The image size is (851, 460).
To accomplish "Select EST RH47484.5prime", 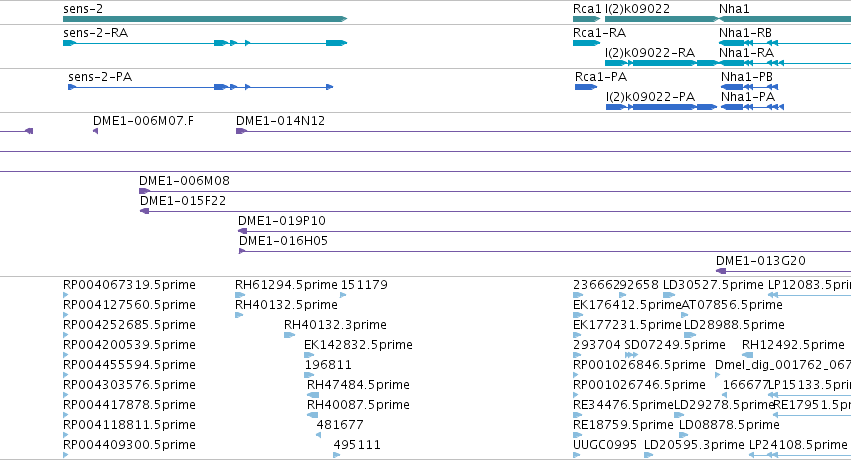I will point(358,385).
